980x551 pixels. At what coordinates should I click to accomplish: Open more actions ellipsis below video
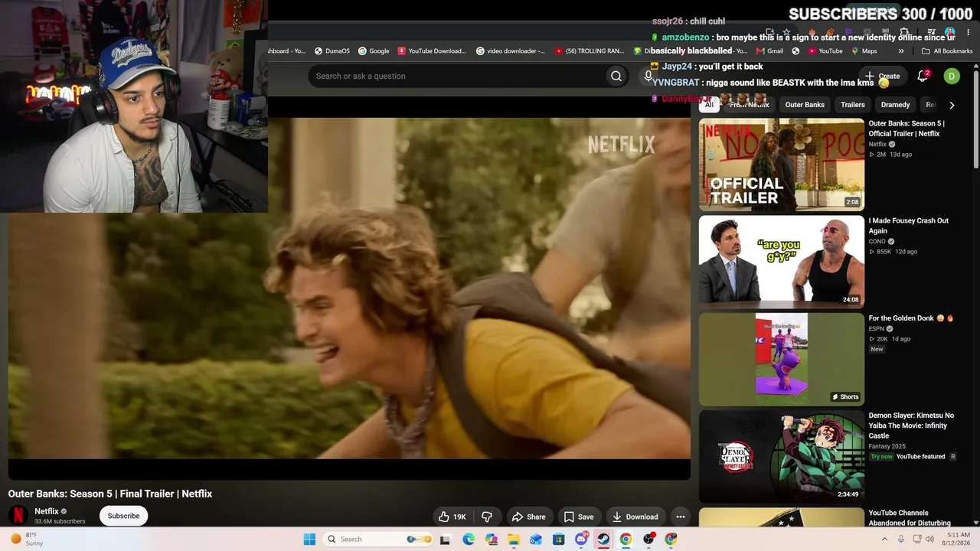tap(680, 517)
